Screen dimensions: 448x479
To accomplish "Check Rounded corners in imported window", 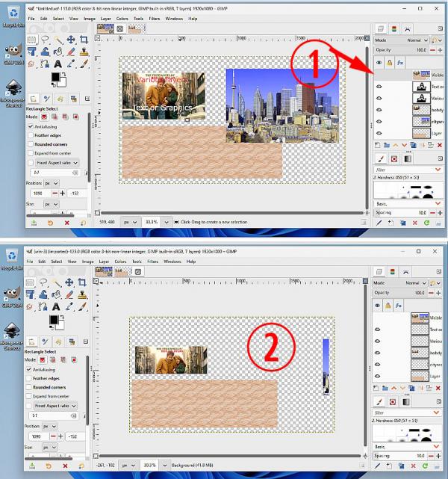I will pyautogui.click(x=28, y=387).
